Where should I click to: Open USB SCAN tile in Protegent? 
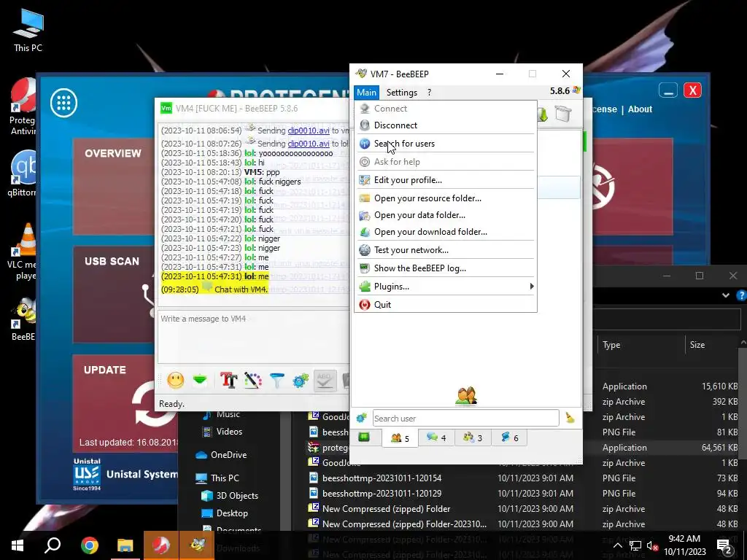coord(113,295)
